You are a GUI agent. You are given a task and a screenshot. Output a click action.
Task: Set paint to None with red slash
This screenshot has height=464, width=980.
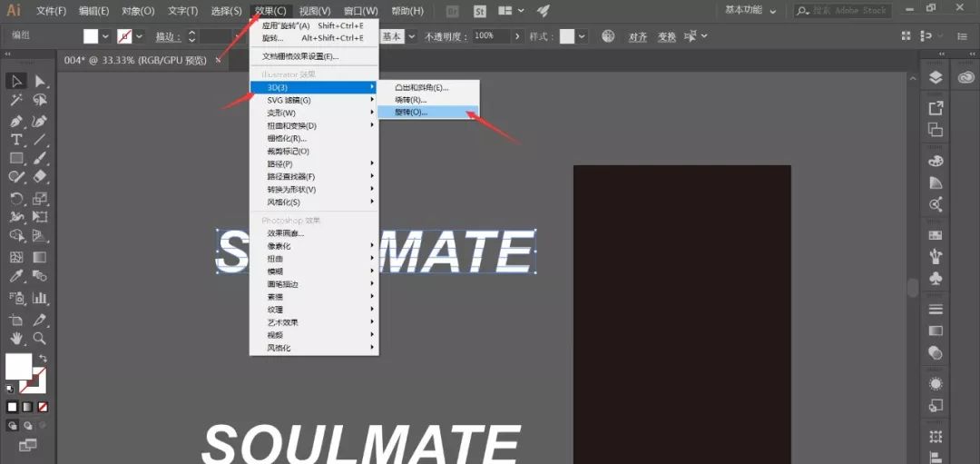coord(43,406)
